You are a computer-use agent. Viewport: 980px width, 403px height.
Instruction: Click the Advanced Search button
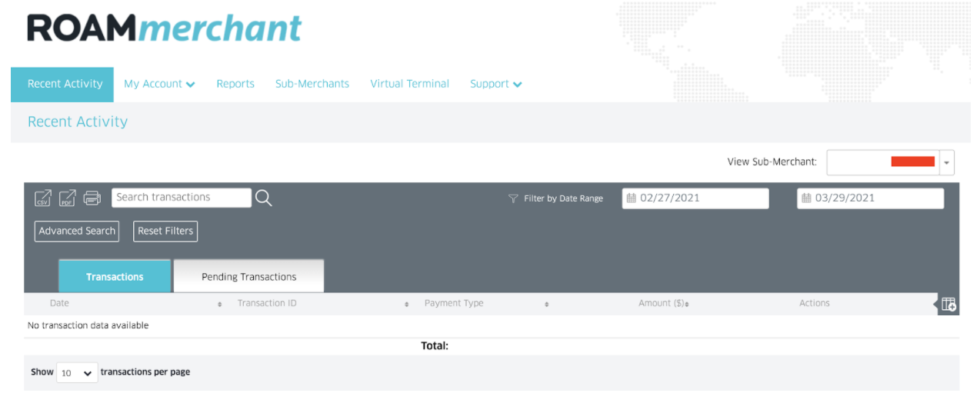click(x=77, y=231)
